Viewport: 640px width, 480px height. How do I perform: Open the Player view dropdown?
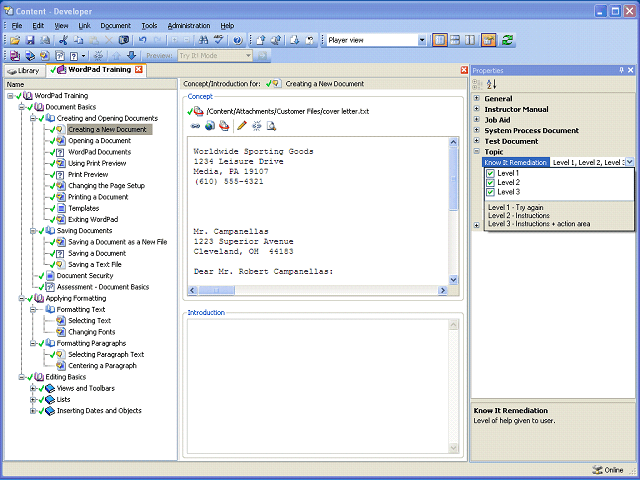pyautogui.click(x=421, y=40)
